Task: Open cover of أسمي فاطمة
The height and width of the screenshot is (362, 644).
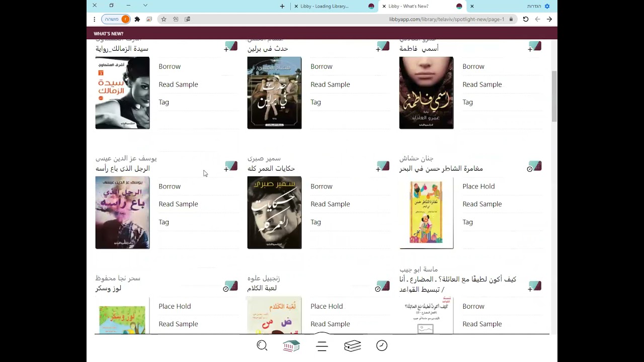Action: 426,93
